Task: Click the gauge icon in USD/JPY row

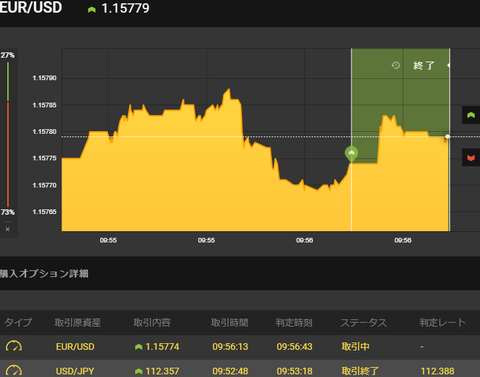Action: tap(14, 371)
